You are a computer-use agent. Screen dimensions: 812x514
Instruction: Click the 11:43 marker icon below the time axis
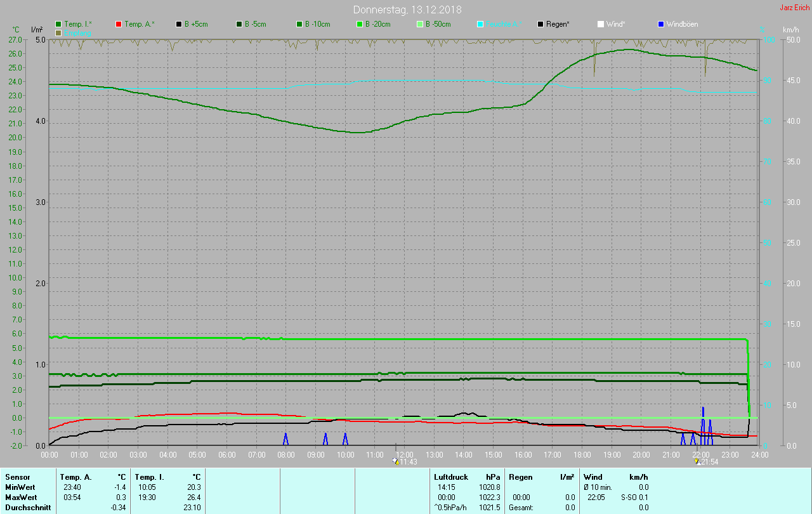coord(396,462)
